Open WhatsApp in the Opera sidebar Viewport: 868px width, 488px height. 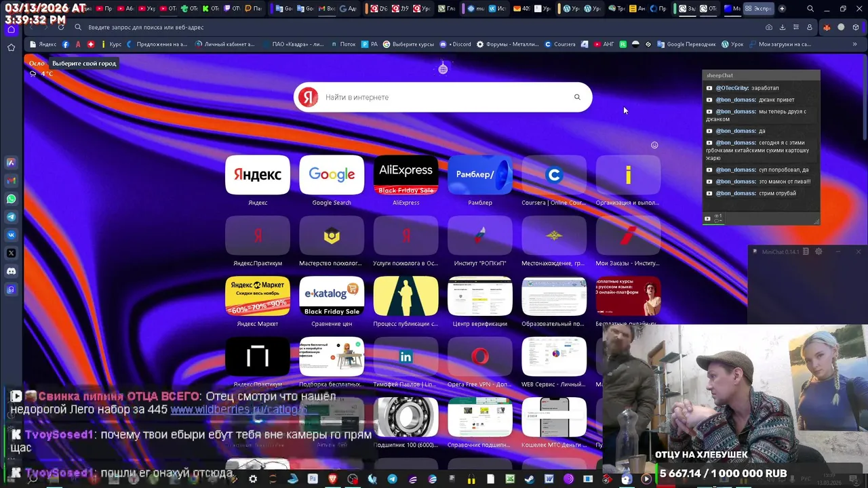pyautogui.click(x=11, y=199)
